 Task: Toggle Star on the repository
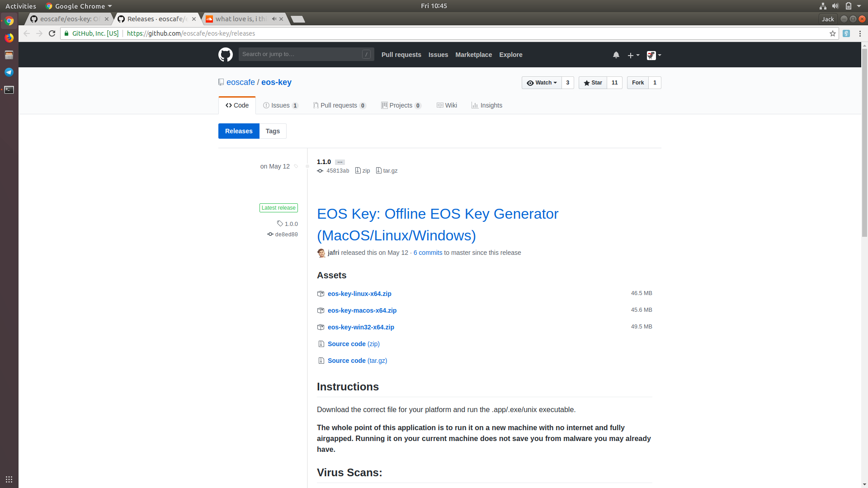pos(593,83)
